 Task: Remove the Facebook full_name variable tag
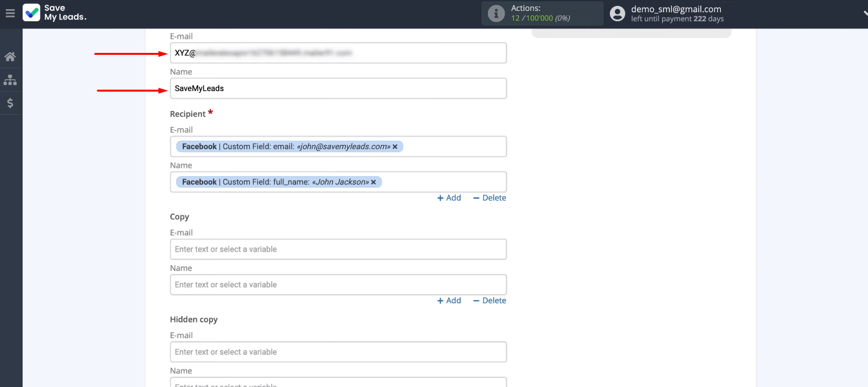click(373, 183)
